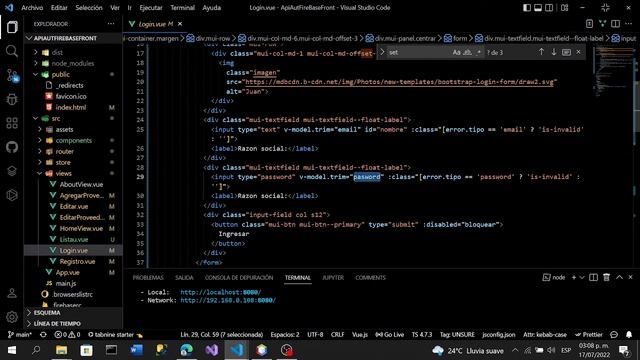This screenshot has width=640, height=360.
Task: Expand replace mode chevron in find widget
Action: coord(382,52)
